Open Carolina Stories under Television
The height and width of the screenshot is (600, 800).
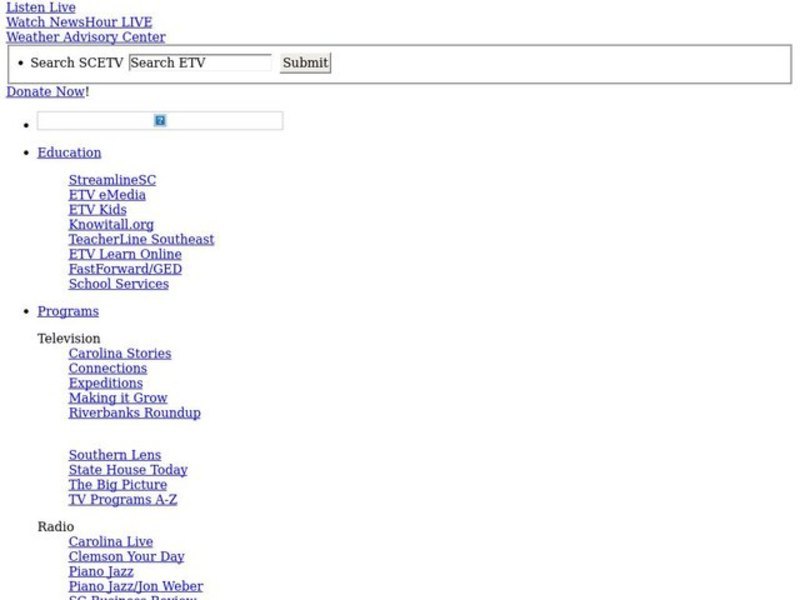119,353
